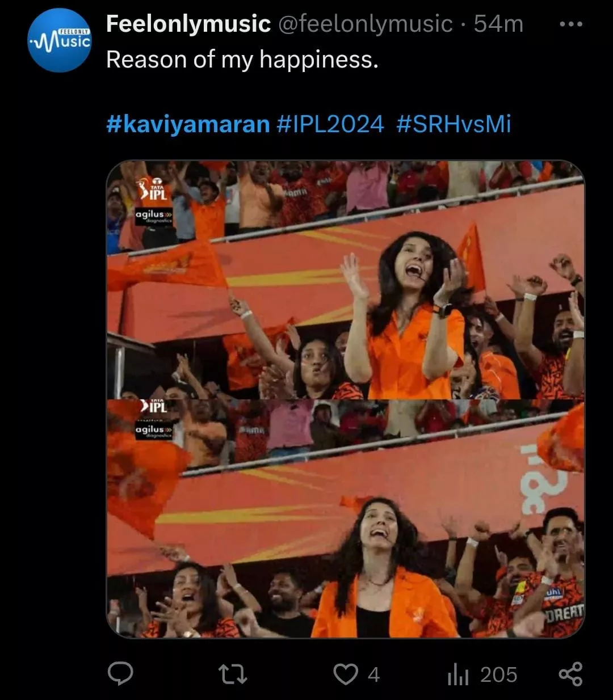Follow the #kaviyamaran hashtag
Viewport: 613px width, 700px height.
pos(188,123)
